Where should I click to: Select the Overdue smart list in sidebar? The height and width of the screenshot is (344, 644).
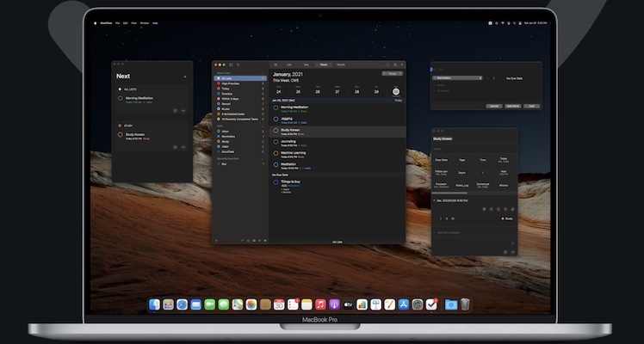click(231, 94)
